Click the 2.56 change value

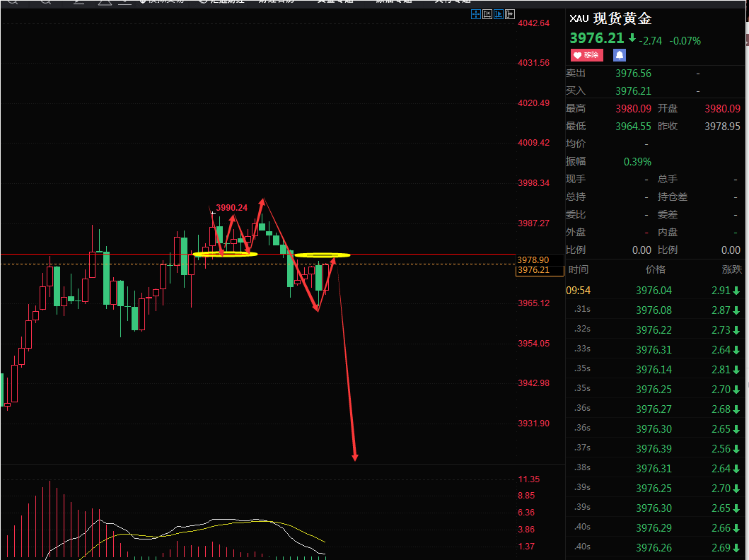tap(721, 449)
